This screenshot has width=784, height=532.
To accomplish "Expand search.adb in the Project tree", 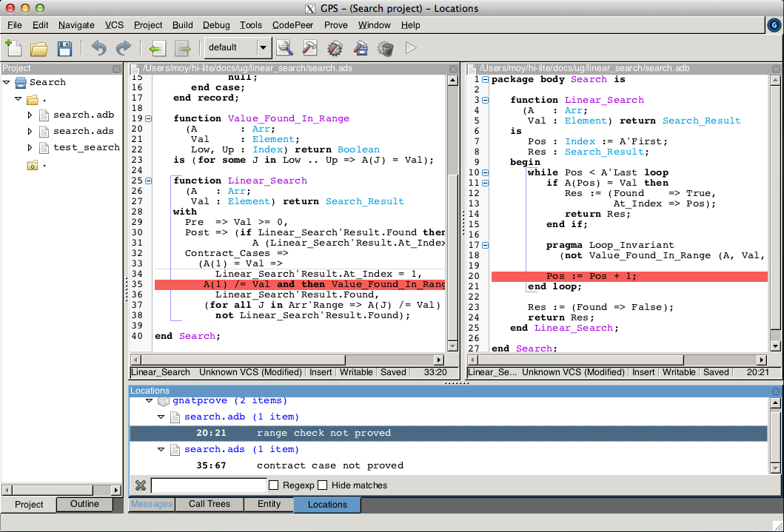I will point(30,115).
